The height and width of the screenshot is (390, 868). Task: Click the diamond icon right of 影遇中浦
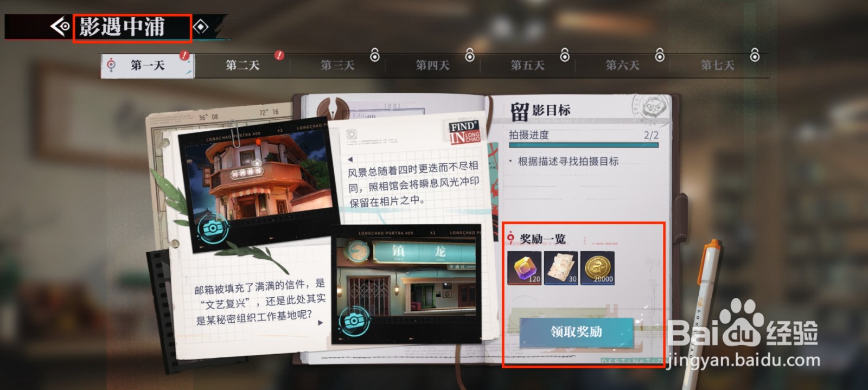click(201, 26)
